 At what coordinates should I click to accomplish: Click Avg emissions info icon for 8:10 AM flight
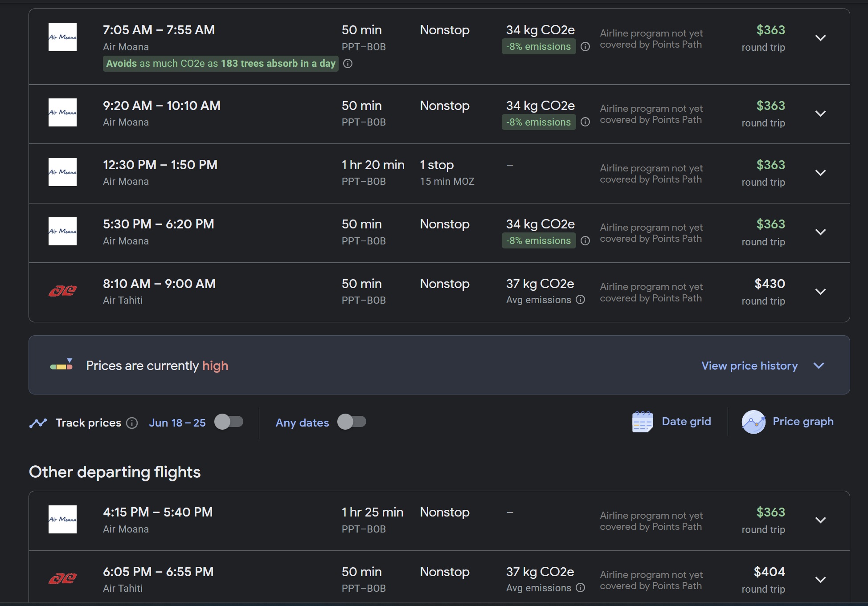[580, 300]
